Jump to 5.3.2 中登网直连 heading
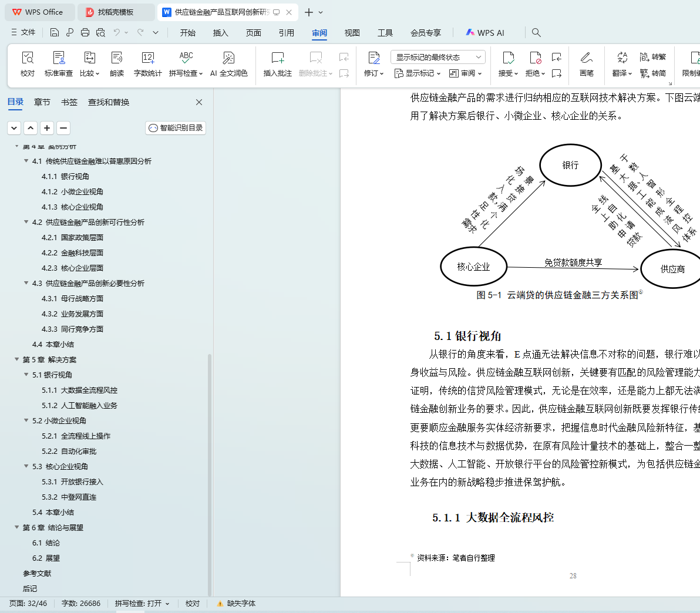The width and height of the screenshot is (700, 613). click(69, 497)
